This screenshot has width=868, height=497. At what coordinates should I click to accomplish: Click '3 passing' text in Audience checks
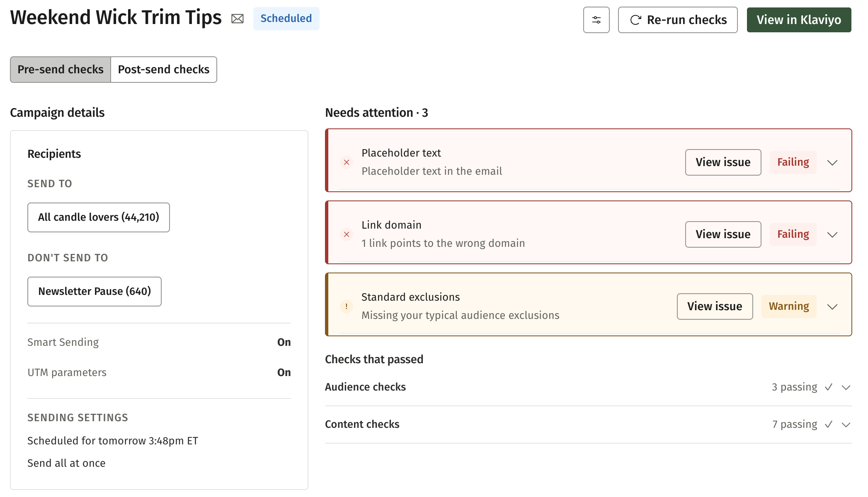[x=794, y=387]
